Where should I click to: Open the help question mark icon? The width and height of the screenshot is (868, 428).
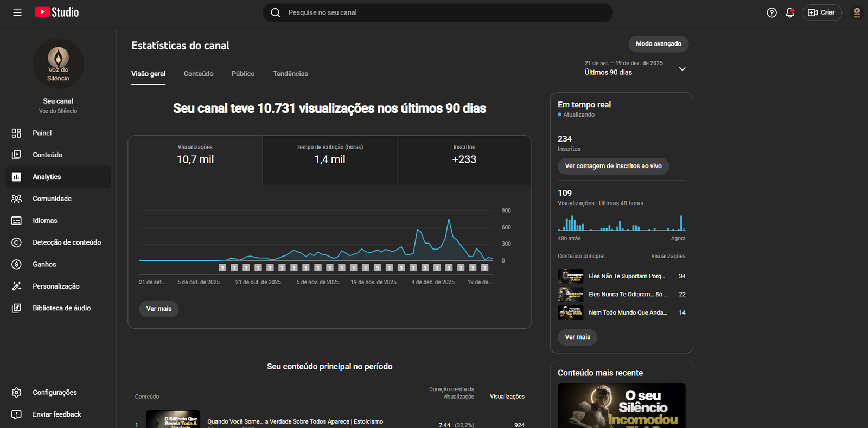pyautogui.click(x=771, y=12)
